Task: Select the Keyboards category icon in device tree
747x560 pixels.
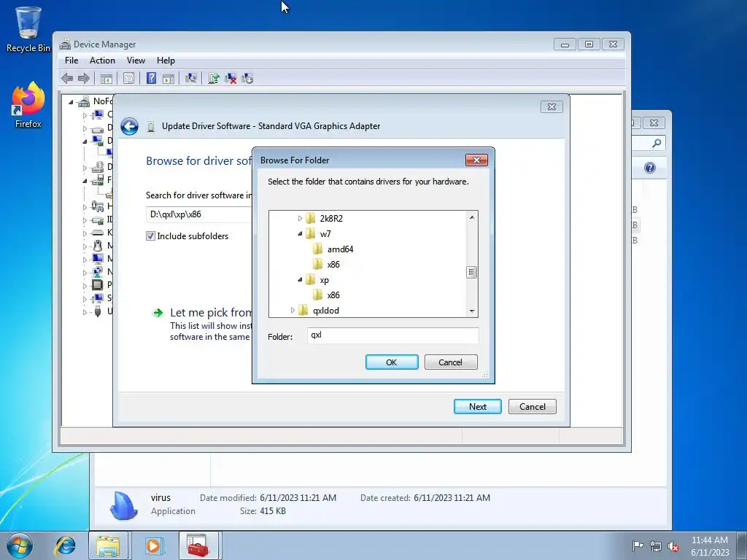Action: (x=98, y=233)
